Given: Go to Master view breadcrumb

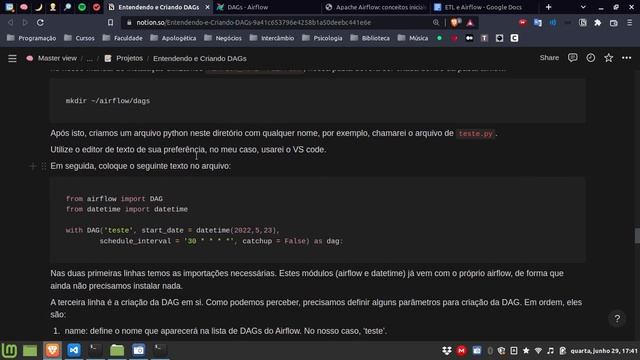Looking at the screenshot, I should pos(57,58).
